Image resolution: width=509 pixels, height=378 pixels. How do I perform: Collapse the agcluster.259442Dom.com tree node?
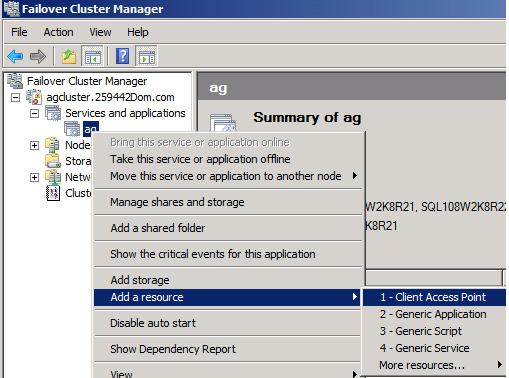[x=15, y=97]
